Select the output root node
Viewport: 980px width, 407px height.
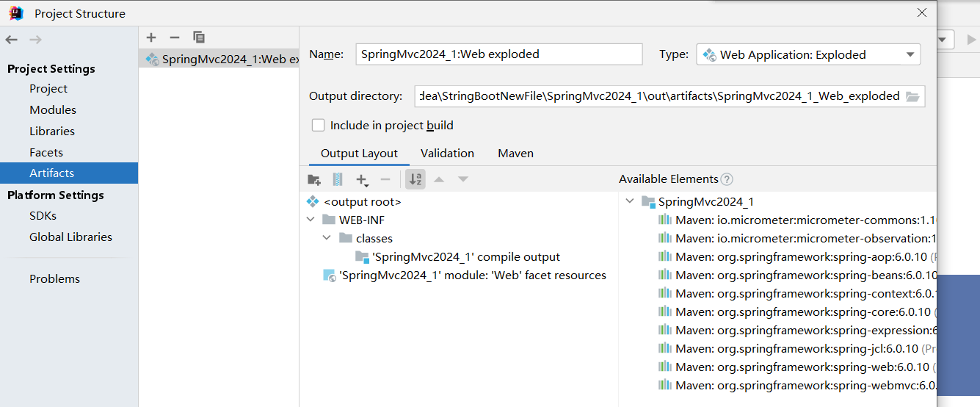tap(363, 202)
